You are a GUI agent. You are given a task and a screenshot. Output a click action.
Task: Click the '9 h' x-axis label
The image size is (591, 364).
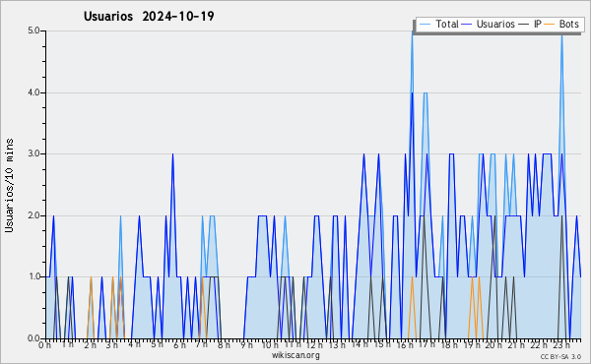click(x=246, y=345)
